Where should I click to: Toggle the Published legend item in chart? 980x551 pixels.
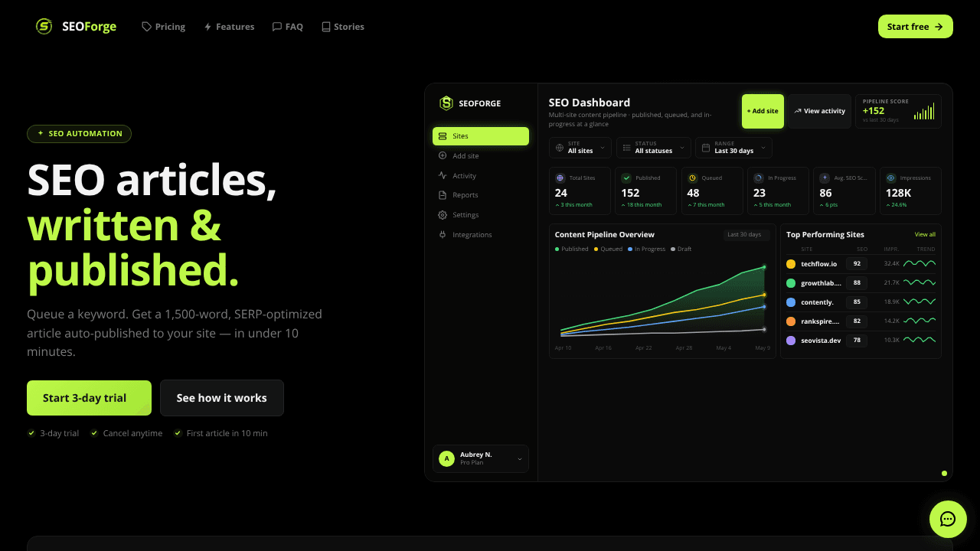click(572, 249)
